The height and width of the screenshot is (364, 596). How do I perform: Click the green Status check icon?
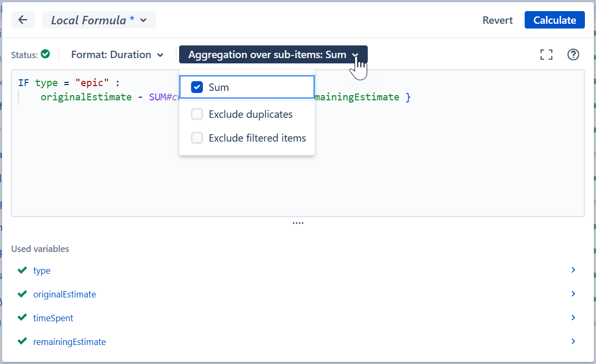[x=45, y=54]
